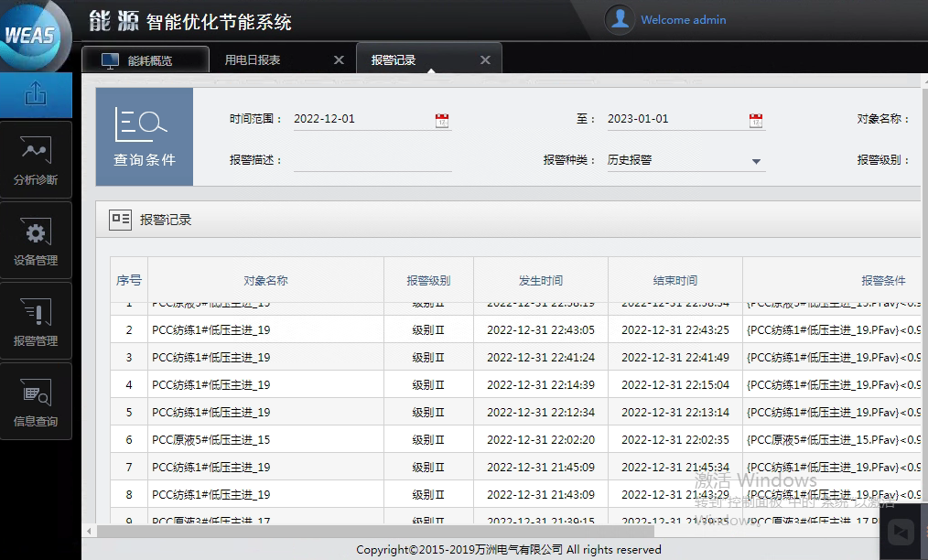Click the 对象名称 column header
This screenshot has height=560, width=928.
point(265,280)
